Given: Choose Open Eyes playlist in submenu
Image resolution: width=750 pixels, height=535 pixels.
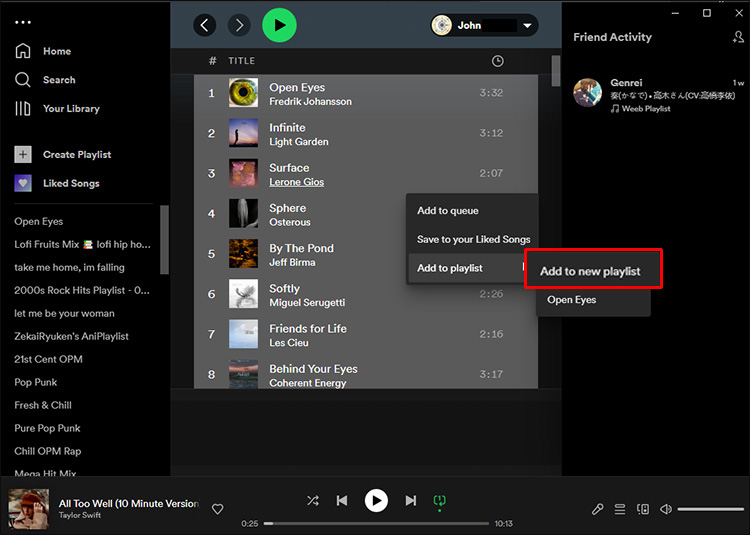Looking at the screenshot, I should coord(593,300).
